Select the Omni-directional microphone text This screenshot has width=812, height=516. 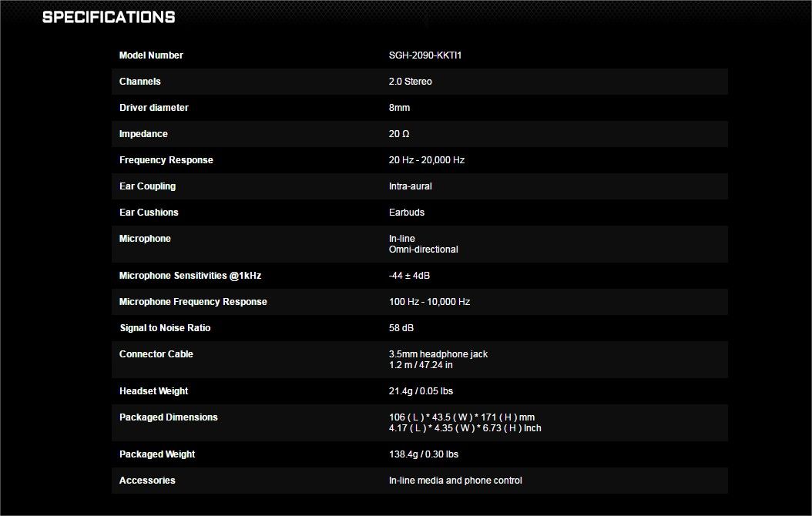[424, 250]
